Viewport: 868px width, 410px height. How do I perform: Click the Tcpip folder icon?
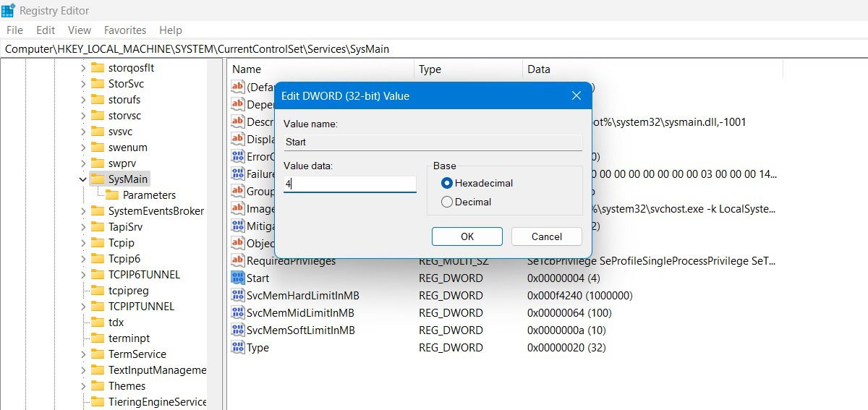pos(97,243)
